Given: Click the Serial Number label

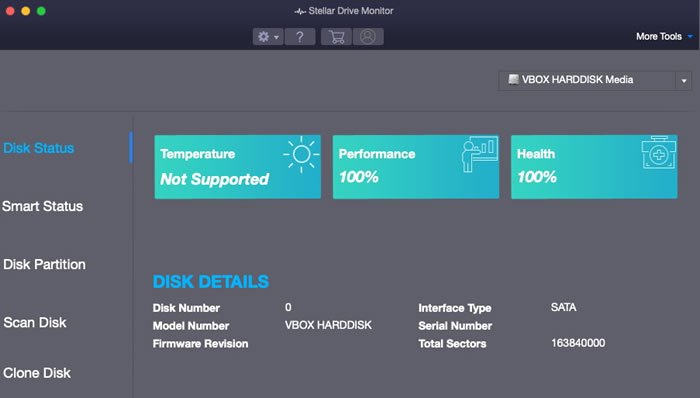Looking at the screenshot, I should [455, 326].
